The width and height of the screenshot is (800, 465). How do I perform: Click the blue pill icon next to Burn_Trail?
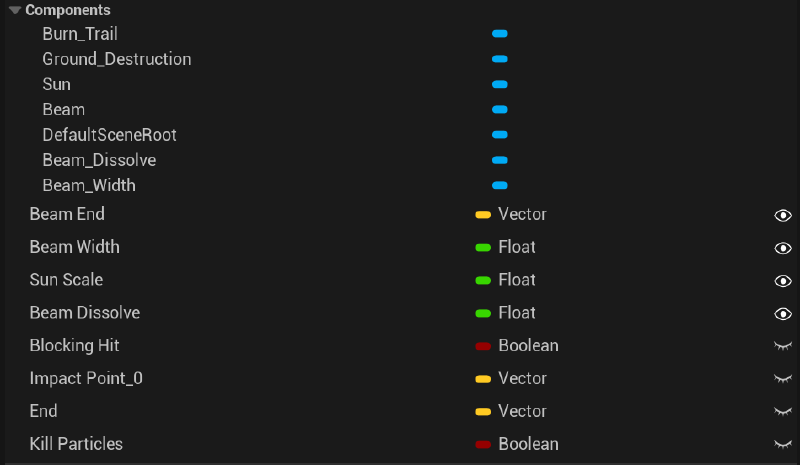tap(500, 34)
